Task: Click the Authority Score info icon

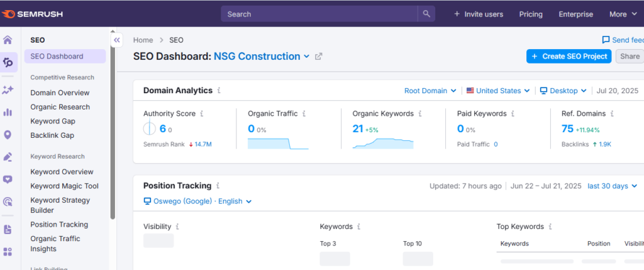Action: (x=201, y=114)
